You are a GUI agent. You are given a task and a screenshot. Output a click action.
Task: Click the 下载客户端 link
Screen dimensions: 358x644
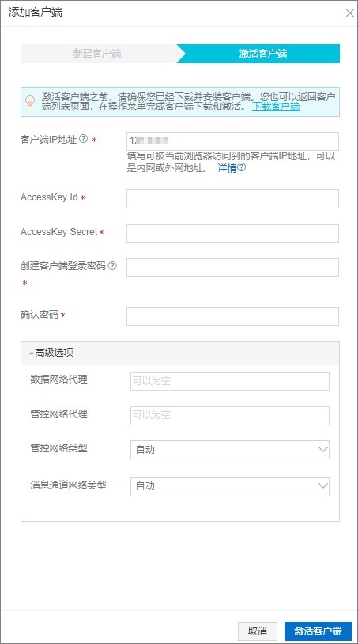276,107
